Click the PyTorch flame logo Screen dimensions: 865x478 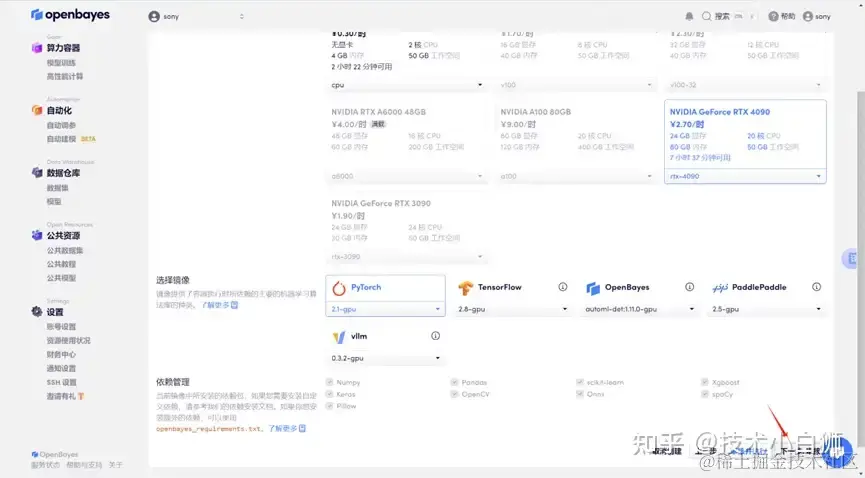(x=339, y=288)
